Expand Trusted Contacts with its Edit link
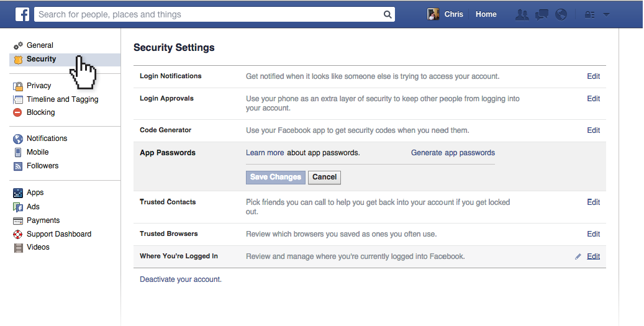 click(x=593, y=202)
